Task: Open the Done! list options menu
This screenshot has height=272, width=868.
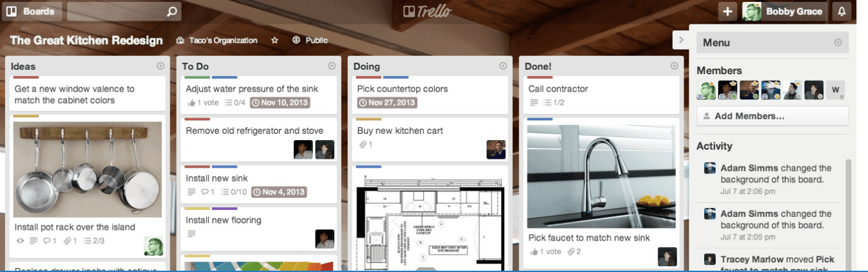Action: [x=673, y=66]
